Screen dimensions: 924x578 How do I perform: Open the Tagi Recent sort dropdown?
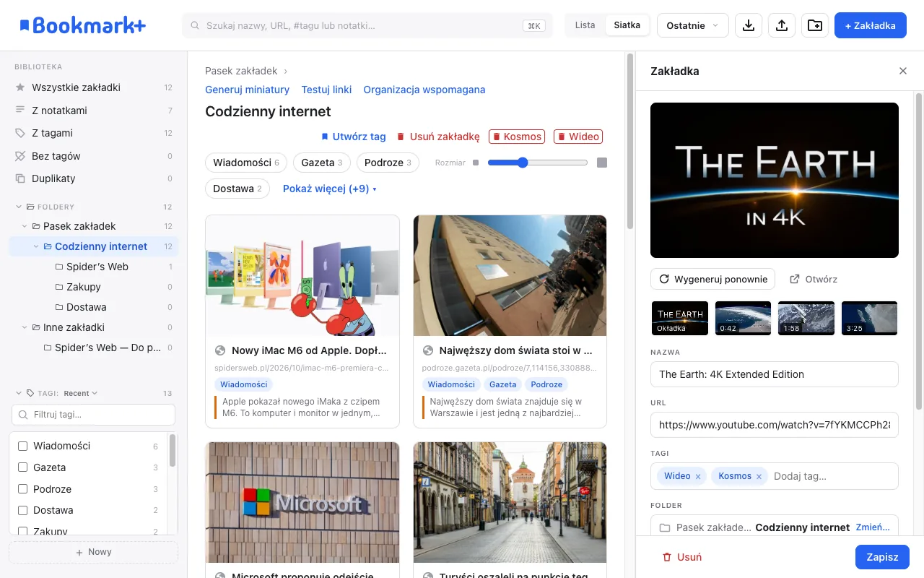click(x=80, y=394)
